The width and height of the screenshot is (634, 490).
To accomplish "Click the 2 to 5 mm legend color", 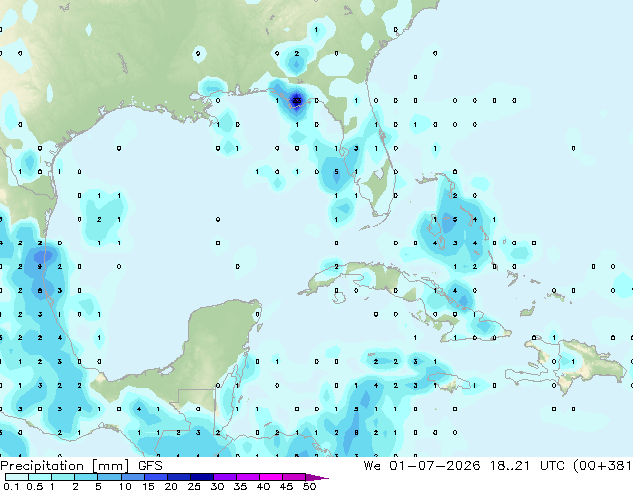I will coord(86,477).
